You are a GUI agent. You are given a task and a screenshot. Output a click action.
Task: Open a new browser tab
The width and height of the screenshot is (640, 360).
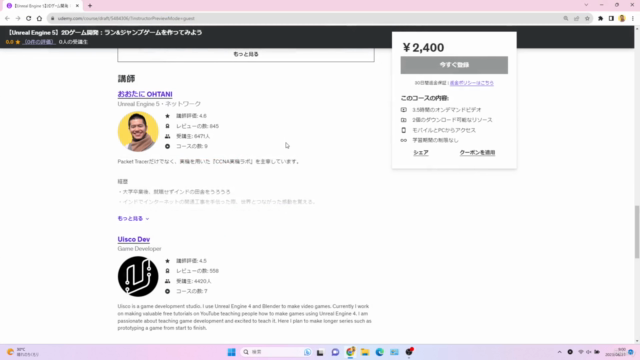[90, 6]
